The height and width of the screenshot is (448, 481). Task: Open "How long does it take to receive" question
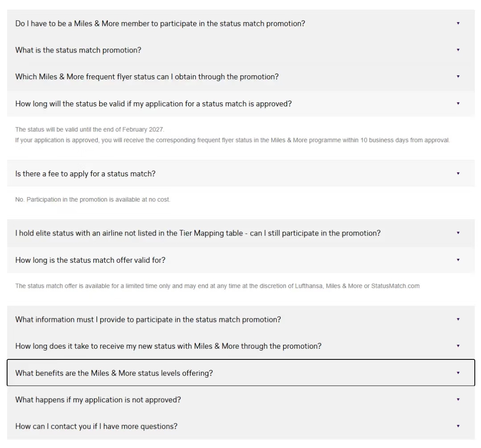[x=168, y=346]
